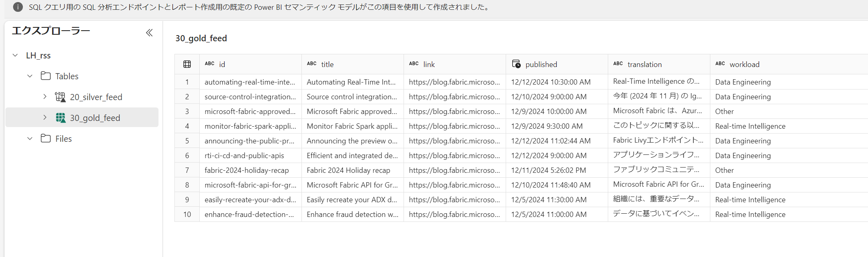Select the Tables tree label

tap(67, 76)
